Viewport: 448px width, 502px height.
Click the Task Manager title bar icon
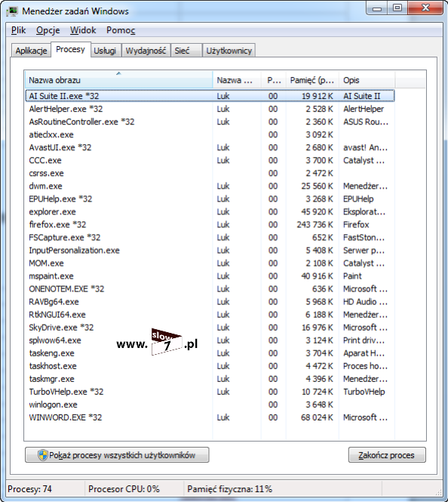point(12,11)
